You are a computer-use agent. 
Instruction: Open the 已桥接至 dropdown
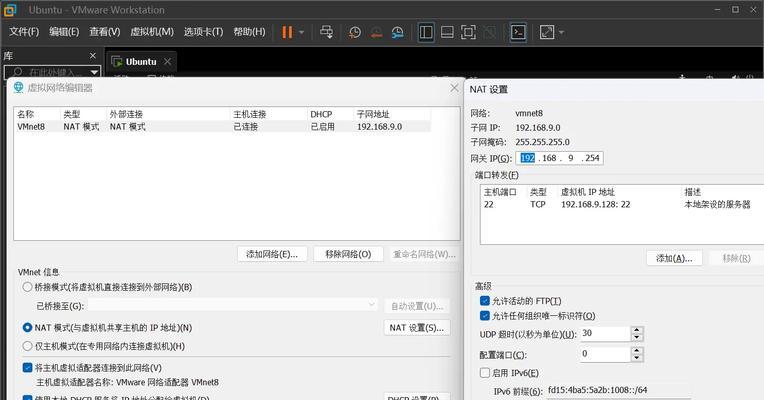(232, 305)
